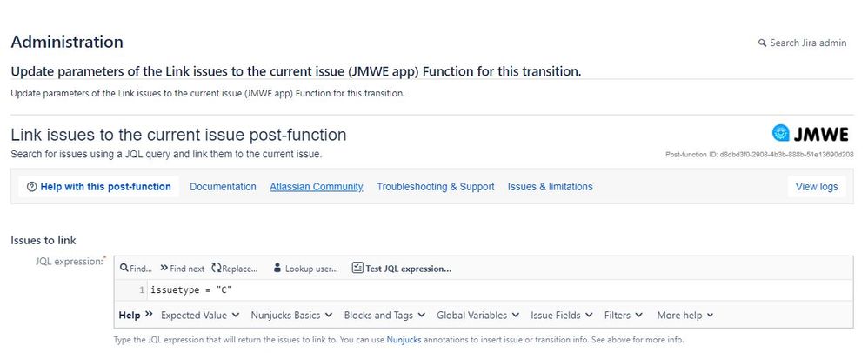Follow the Nunjucks link in hint text
The image size is (868, 359).
404,340
